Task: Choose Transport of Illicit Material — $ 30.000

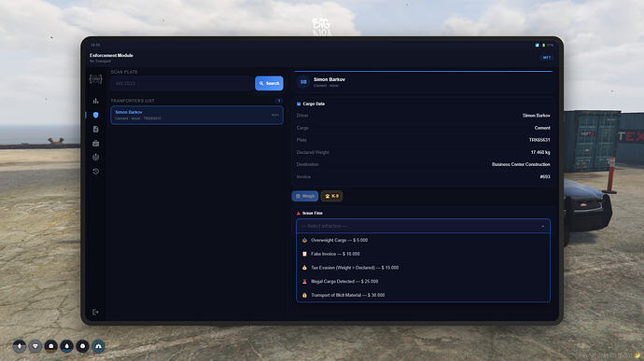Action: click(423, 296)
